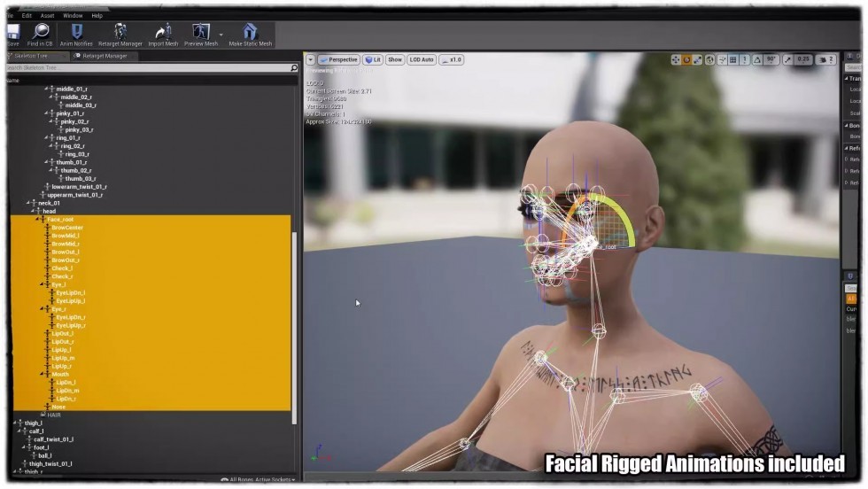The height and width of the screenshot is (489, 868).
Task: Open Retarget Manager toolbar icon
Action: point(120,32)
